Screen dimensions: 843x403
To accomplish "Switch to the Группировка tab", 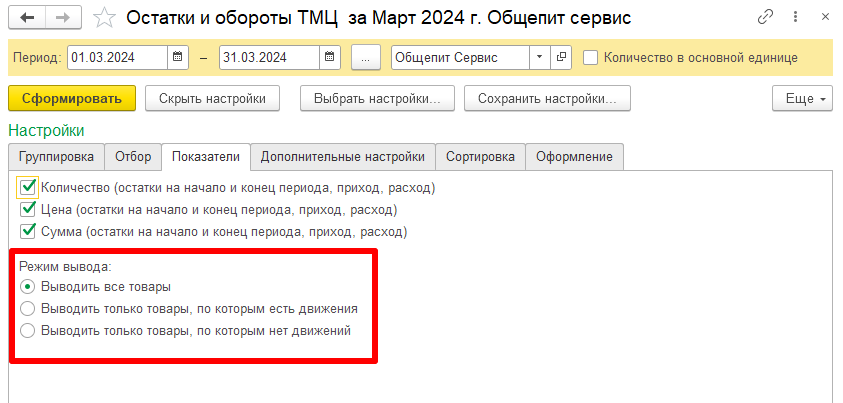I will (55, 157).
